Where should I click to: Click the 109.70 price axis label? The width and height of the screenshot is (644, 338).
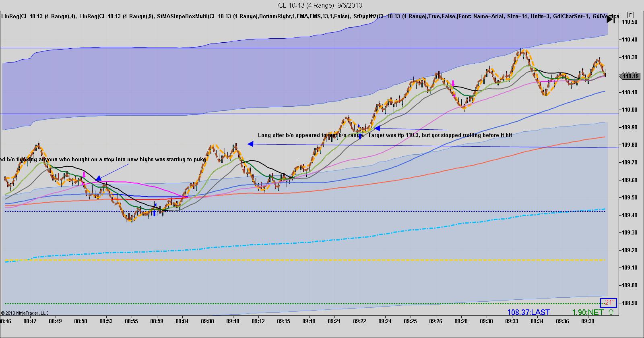[630, 163]
